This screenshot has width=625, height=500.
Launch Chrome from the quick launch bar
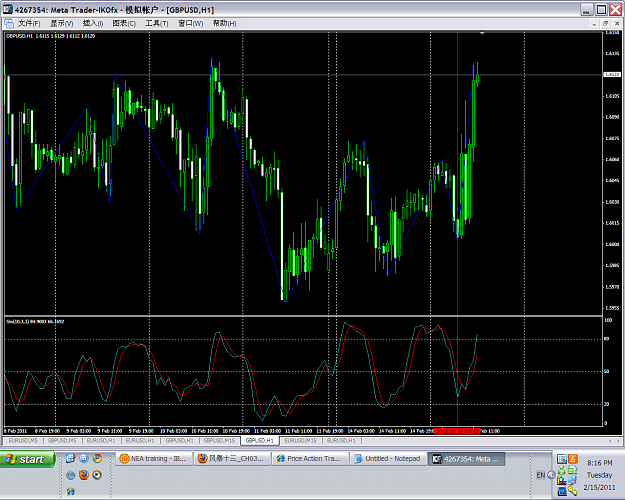click(x=97, y=459)
